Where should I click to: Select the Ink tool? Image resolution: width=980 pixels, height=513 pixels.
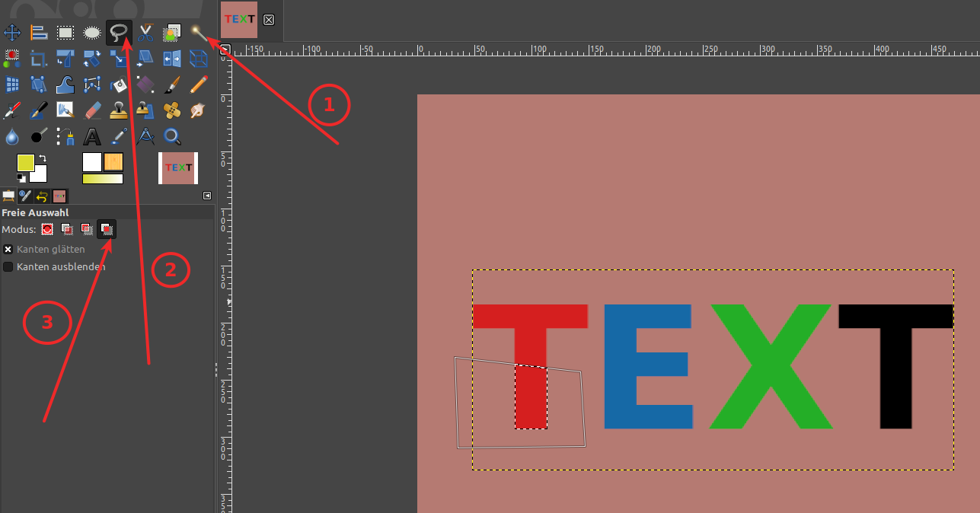(39, 110)
